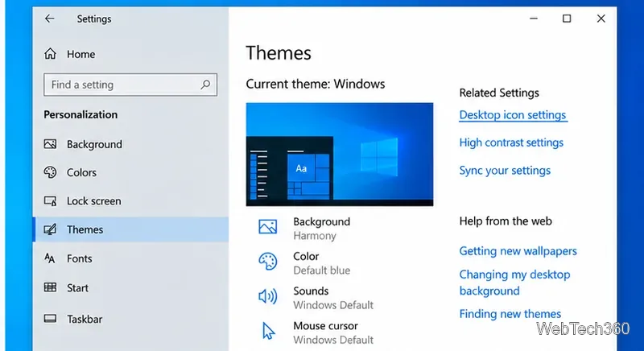Minimize the Settings window
Image resolution: width=644 pixels, height=351 pixels.
pos(534,19)
